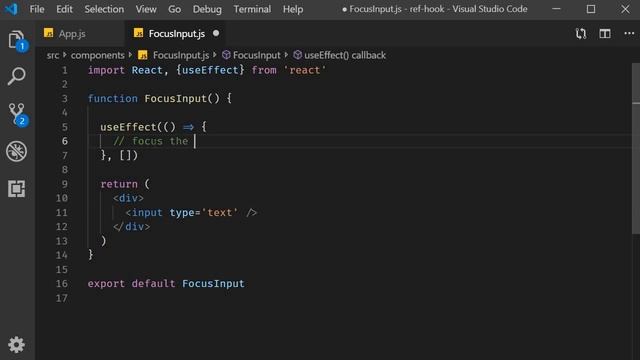Click the 'input' tag name on line 11

tap(147, 213)
